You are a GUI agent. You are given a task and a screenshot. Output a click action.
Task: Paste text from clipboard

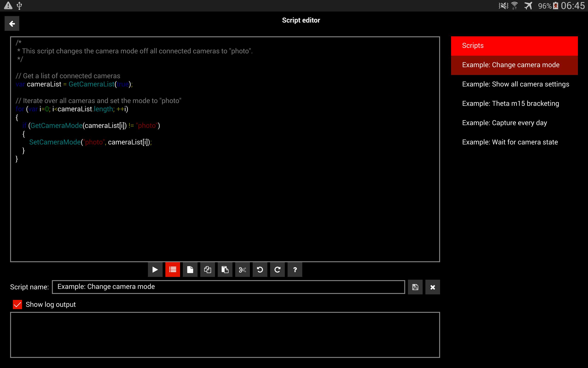click(225, 270)
